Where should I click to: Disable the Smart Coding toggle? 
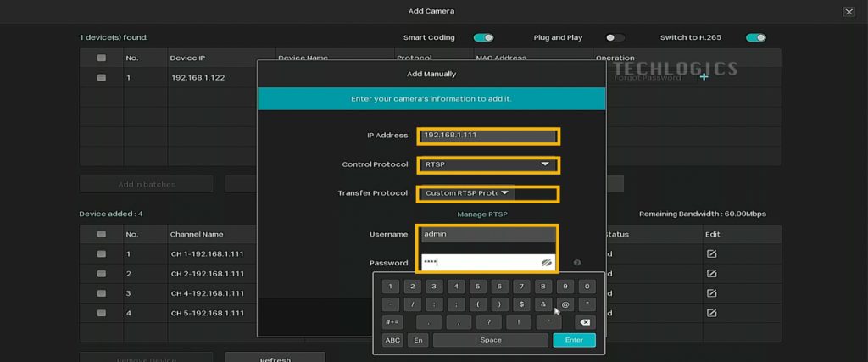point(483,37)
